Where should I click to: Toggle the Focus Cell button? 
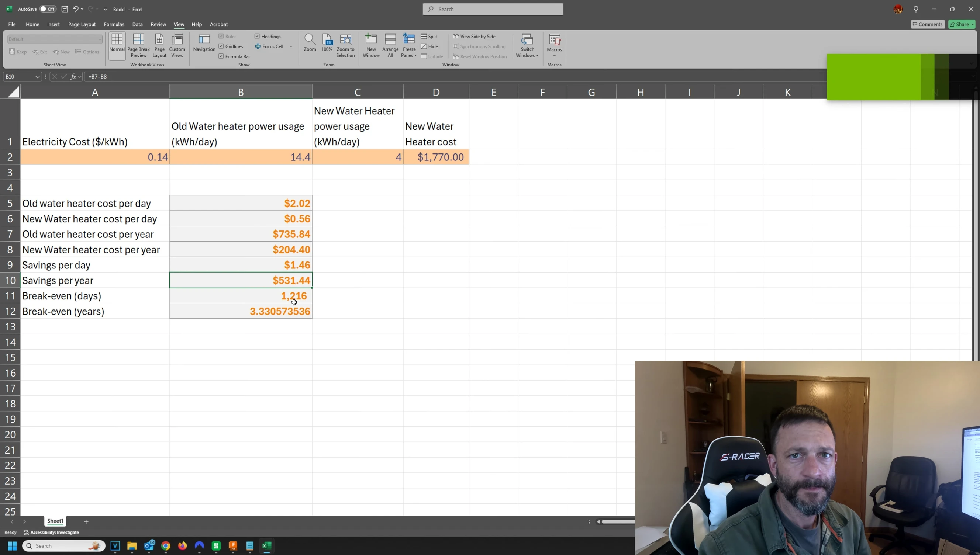269,46
